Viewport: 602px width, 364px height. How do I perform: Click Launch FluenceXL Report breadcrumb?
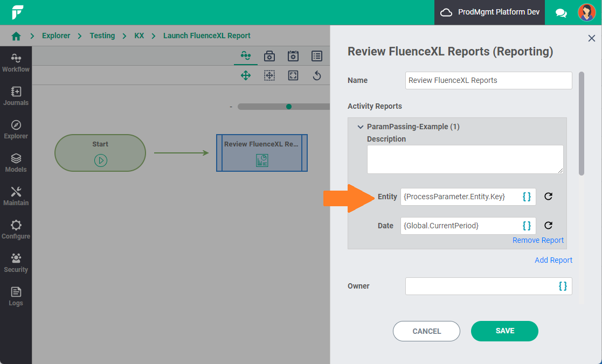(206, 36)
